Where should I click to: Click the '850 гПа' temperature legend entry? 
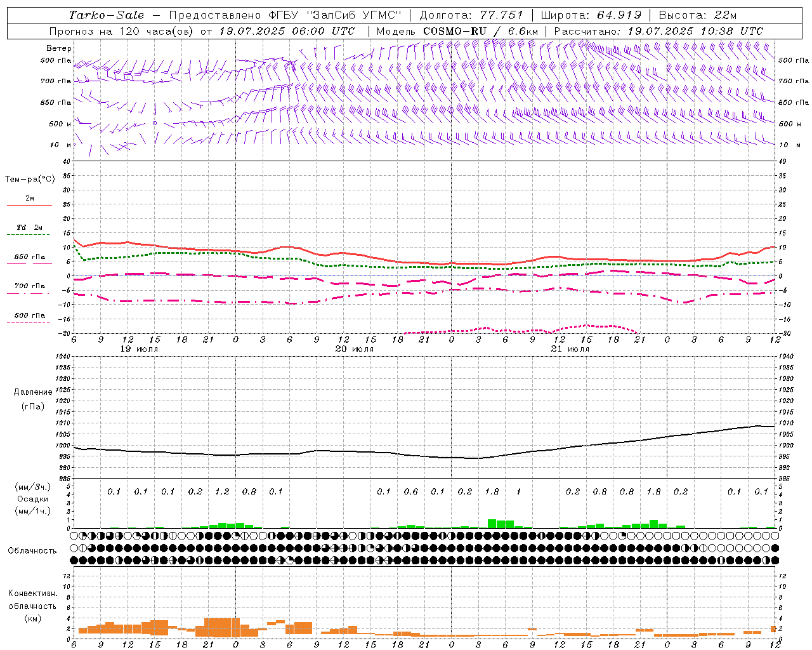click(30, 257)
